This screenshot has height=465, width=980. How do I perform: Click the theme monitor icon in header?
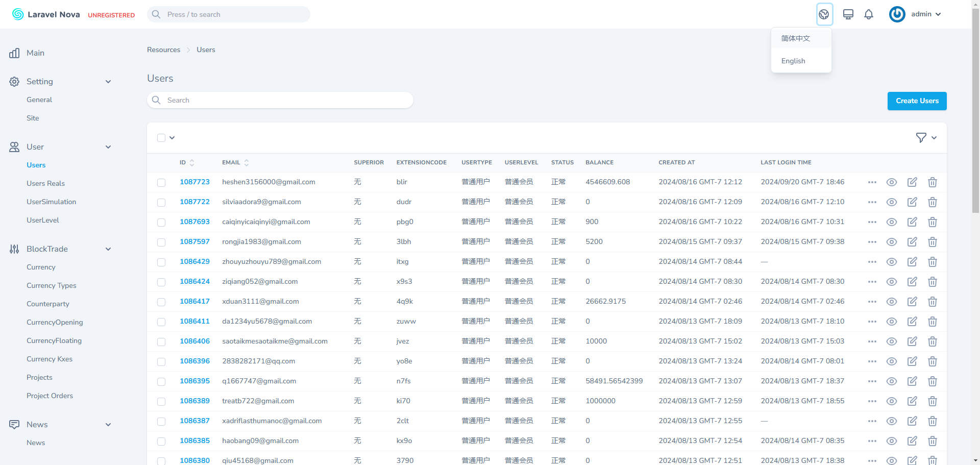tap(848, 14)
